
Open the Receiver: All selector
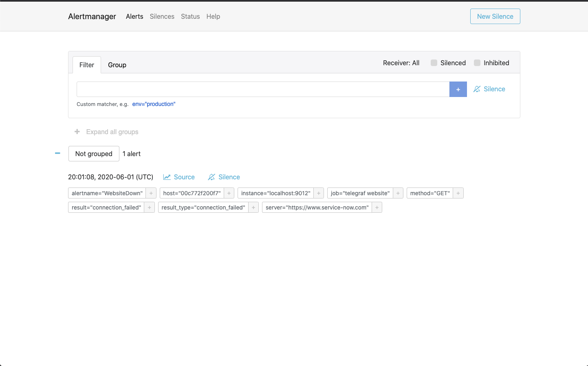[x=401, y=63]
